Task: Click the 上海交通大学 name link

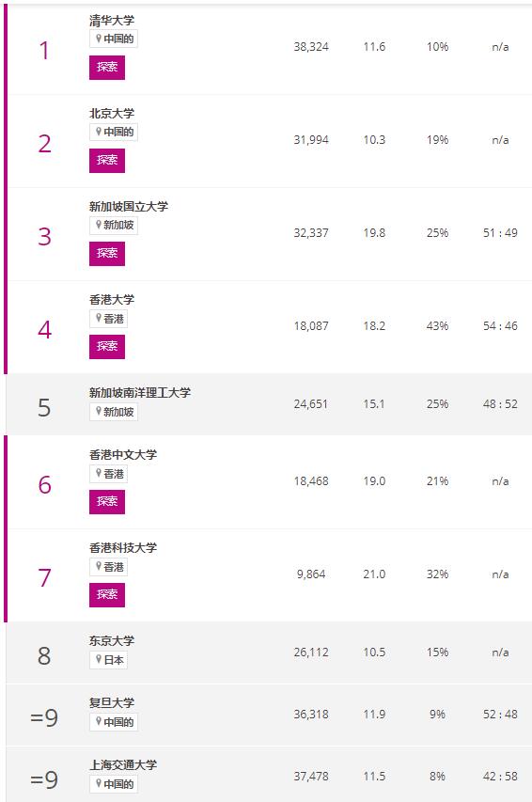Action: click(x=123, y=765)
